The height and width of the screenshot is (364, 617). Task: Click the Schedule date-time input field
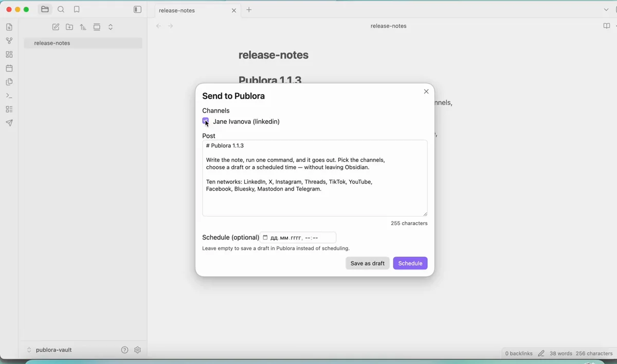click(298, 238)
